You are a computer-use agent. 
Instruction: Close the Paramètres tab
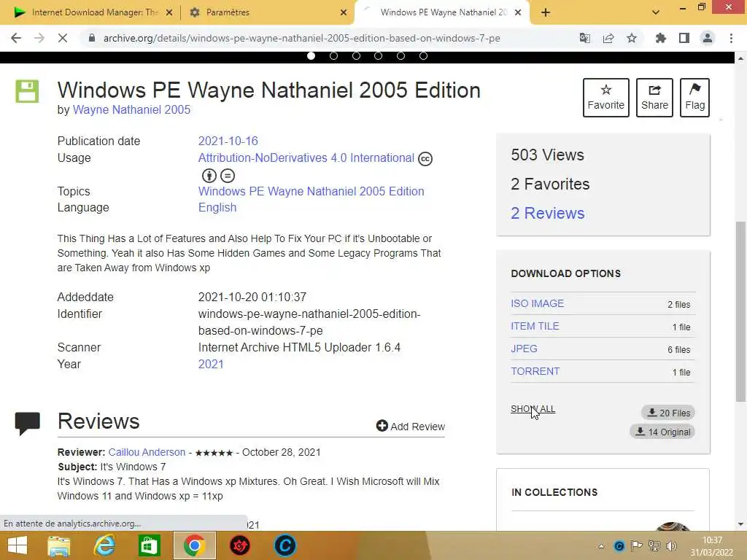click(x=344, y=12)
